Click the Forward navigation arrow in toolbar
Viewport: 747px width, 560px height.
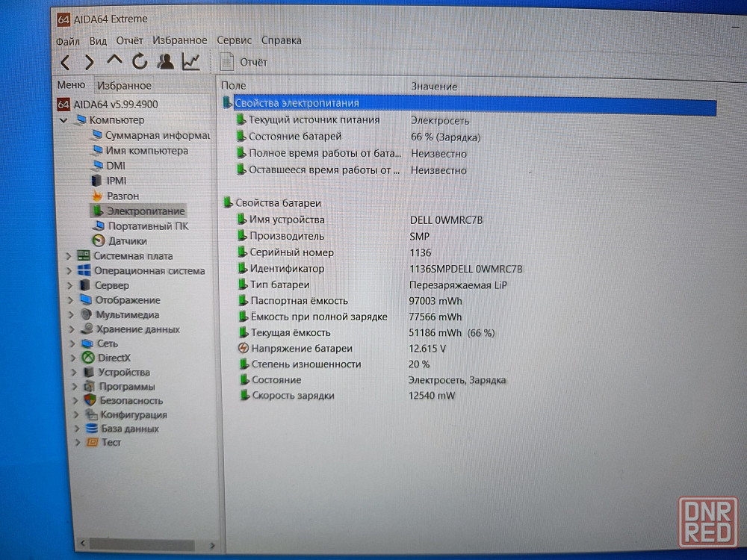click(x=89, y=62)
